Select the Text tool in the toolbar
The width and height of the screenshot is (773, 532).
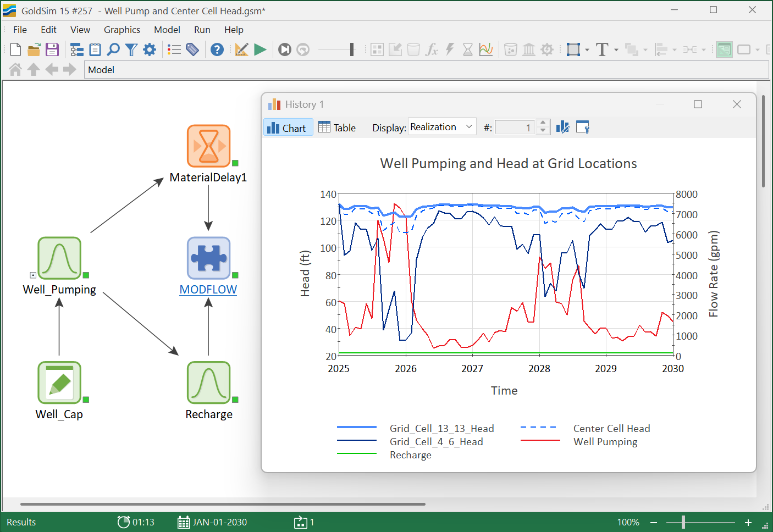tap(603, 49)
